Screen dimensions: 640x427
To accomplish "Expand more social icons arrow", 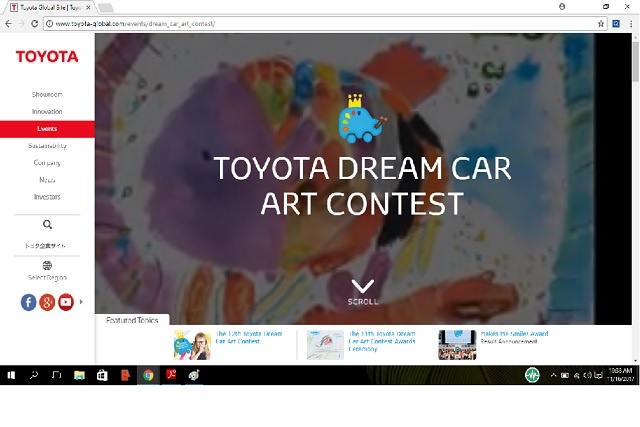I will click(x=81, y=302).
